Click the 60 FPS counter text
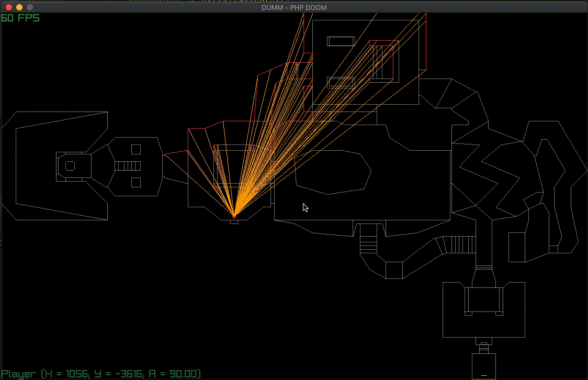Screen dimensions: 588x380 point(20,18)
